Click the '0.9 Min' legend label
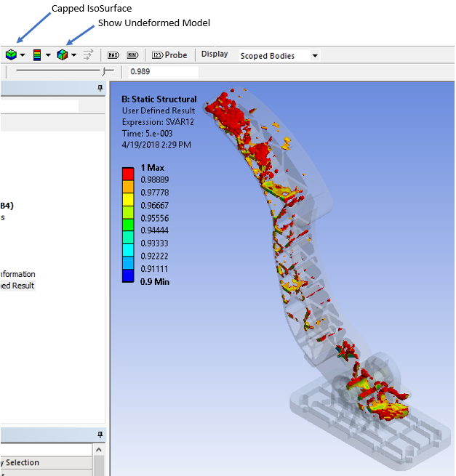The image size is (456, 476). pos(155,282)
